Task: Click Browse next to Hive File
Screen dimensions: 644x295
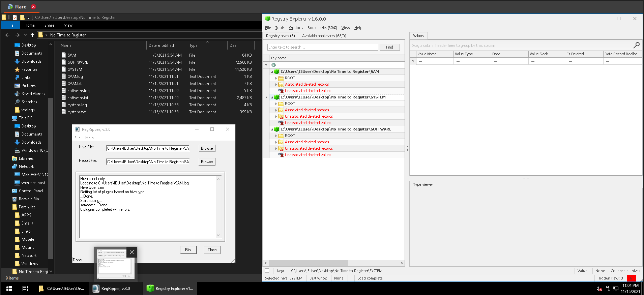Action: tap(207, 148)
